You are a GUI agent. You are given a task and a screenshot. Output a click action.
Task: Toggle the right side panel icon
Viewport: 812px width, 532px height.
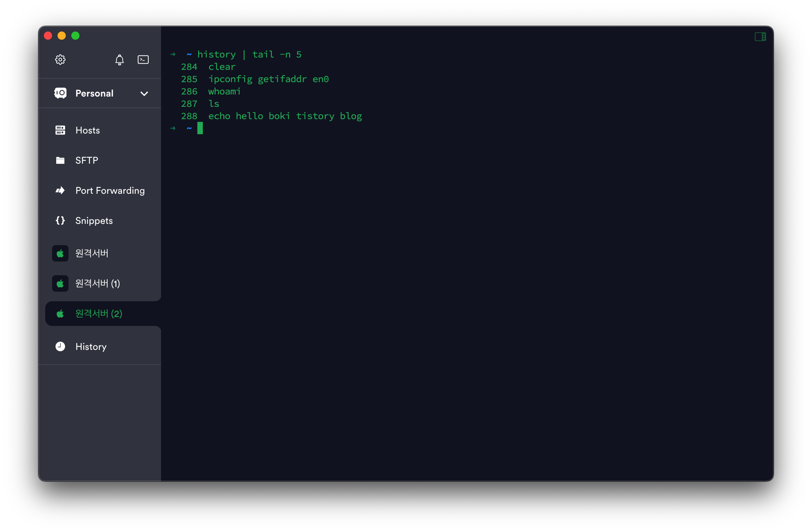(x=760, y=37)
